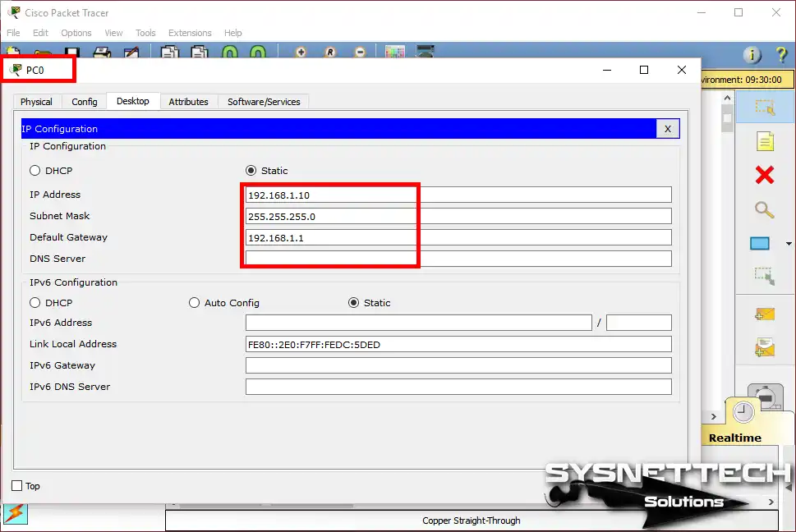Viewport: 796px width, 532px height.
Task: Select the Draw rectangle shape tool
Action: pyautogui.click(x=760, y=244)
